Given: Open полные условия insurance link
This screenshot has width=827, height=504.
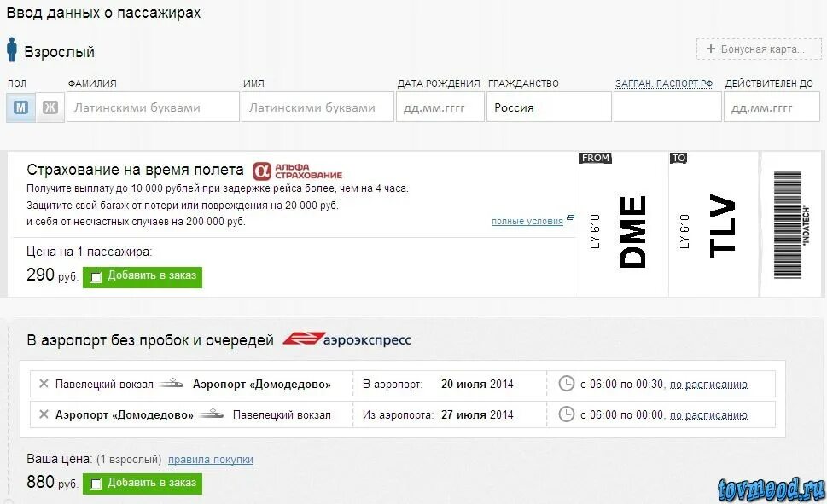Looking at the screenshot, I should (x=527, y=221).
